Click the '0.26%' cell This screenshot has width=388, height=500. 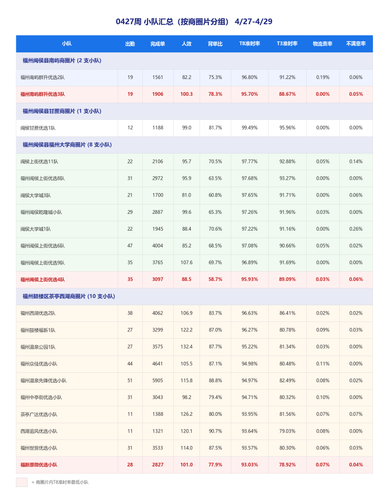pos(356,229)
